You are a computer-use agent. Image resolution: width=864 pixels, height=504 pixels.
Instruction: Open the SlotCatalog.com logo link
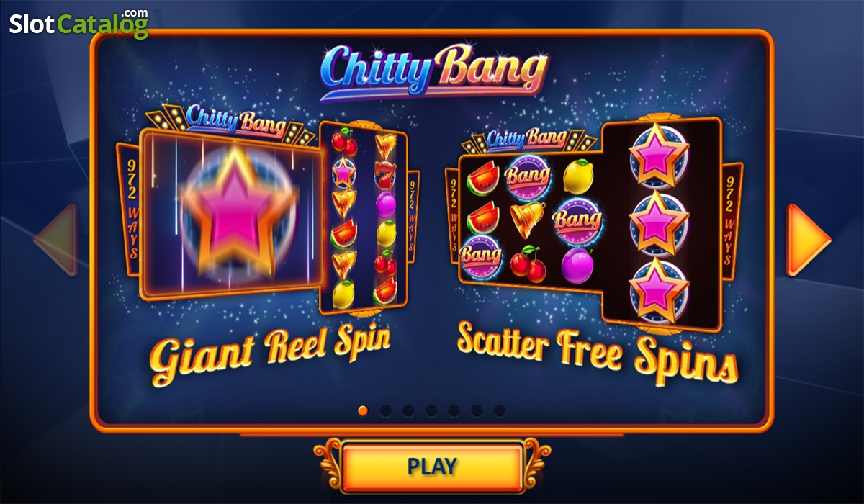click(x=78, y=22)
